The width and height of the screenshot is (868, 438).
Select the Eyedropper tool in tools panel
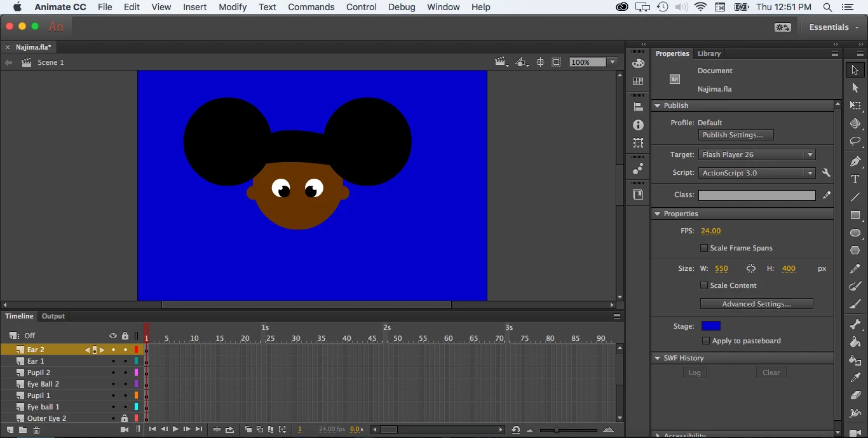point(855,378)
